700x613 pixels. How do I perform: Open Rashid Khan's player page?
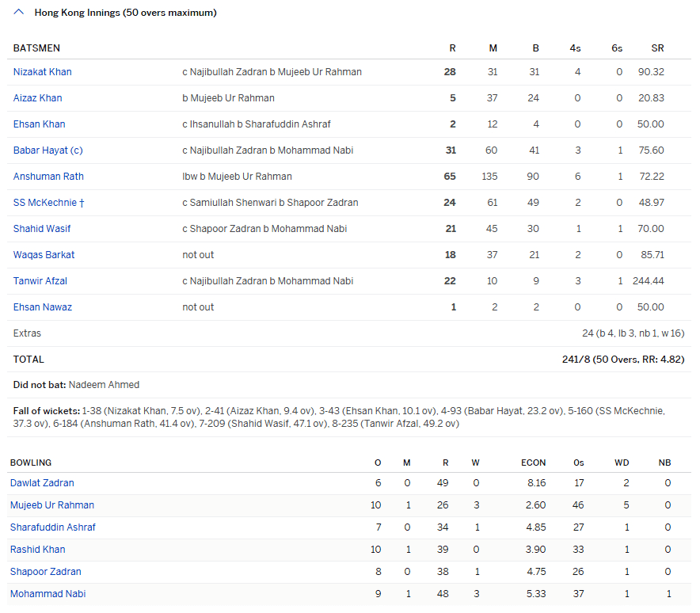[x=37, y=550]
